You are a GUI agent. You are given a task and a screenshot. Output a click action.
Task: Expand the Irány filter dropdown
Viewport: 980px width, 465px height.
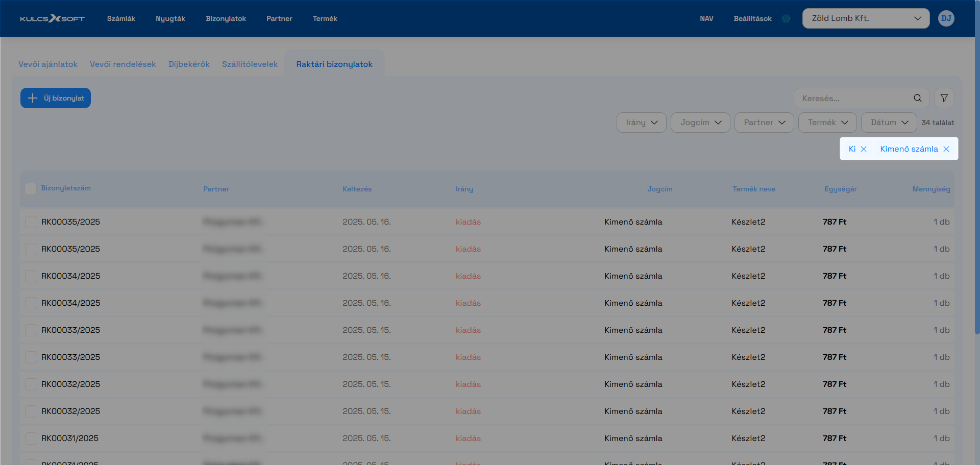[641, 123]
